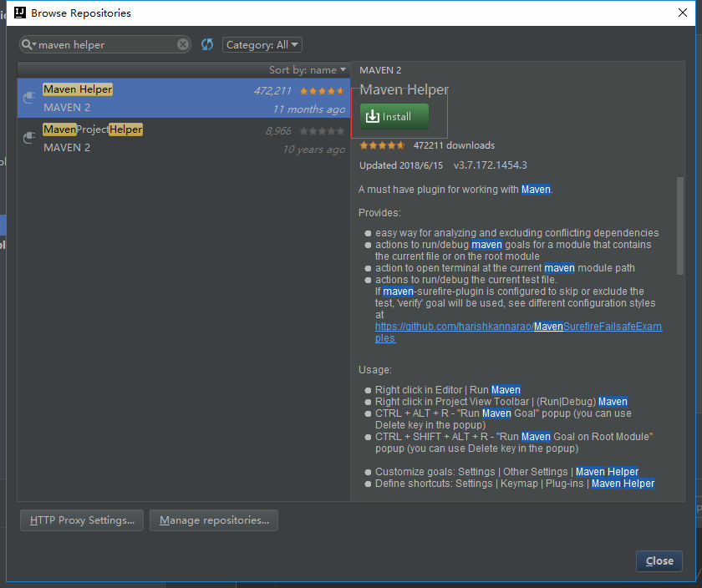This screenshot has height=588, width=702.
Task: Click the star rating next to 472211 downloads
Action: [x=382, y=145]
